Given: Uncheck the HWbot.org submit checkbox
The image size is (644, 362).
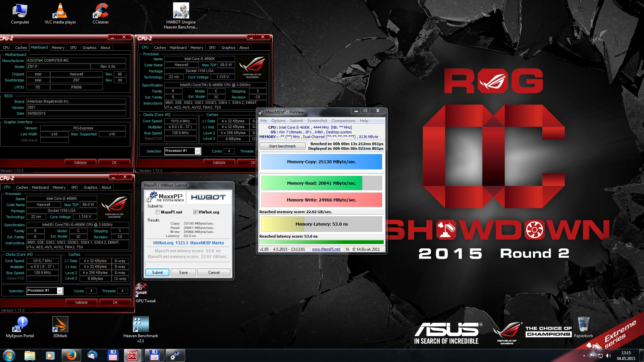Looking at the screenshot, I should point(195,212).
